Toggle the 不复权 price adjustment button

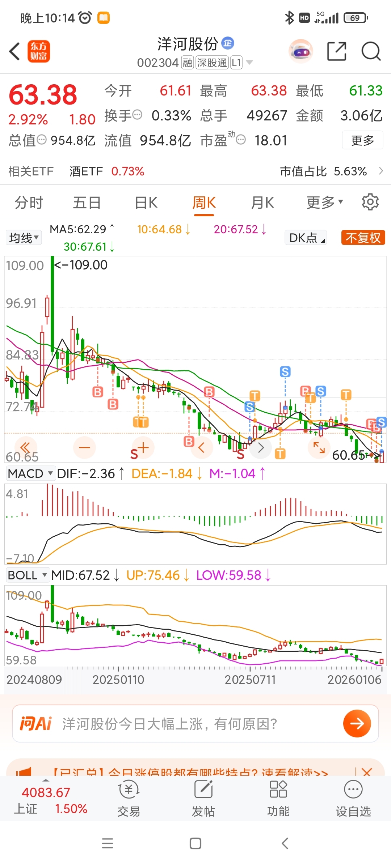363,238
